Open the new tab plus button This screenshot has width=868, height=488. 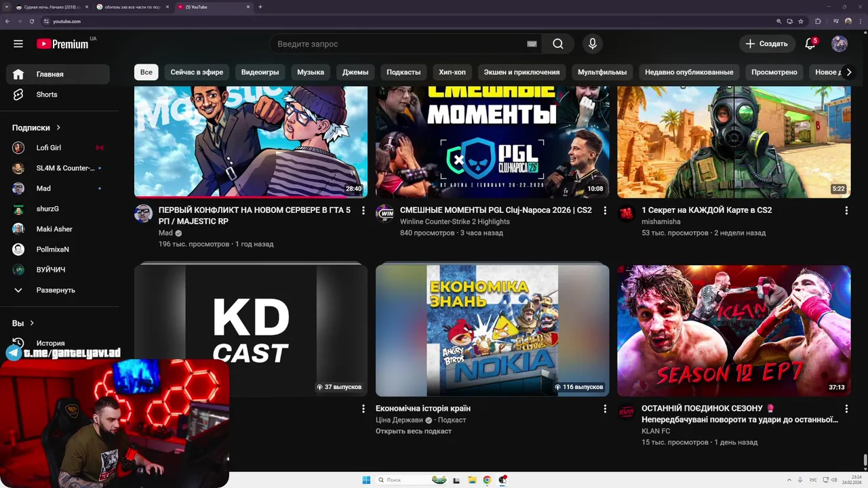[260, 7]
